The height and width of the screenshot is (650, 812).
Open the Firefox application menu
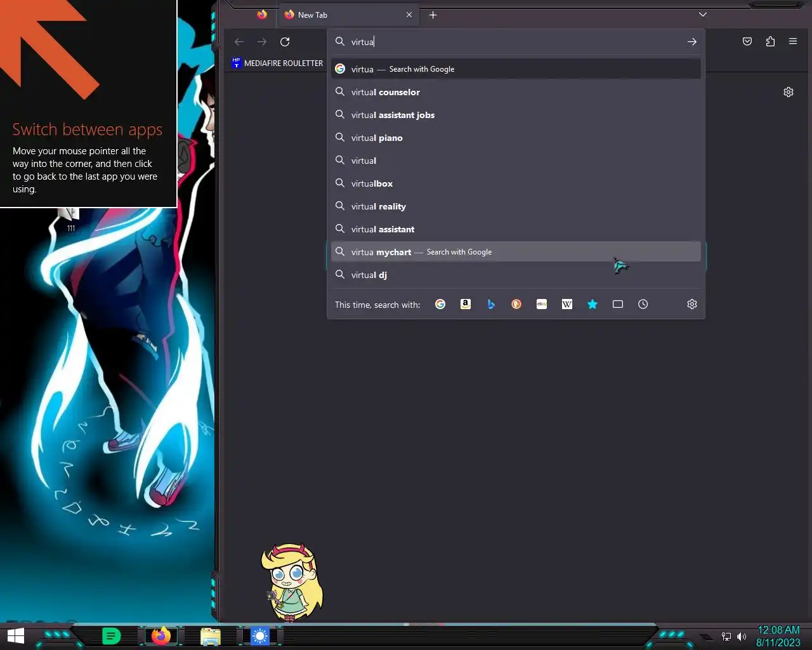[793, 42]
